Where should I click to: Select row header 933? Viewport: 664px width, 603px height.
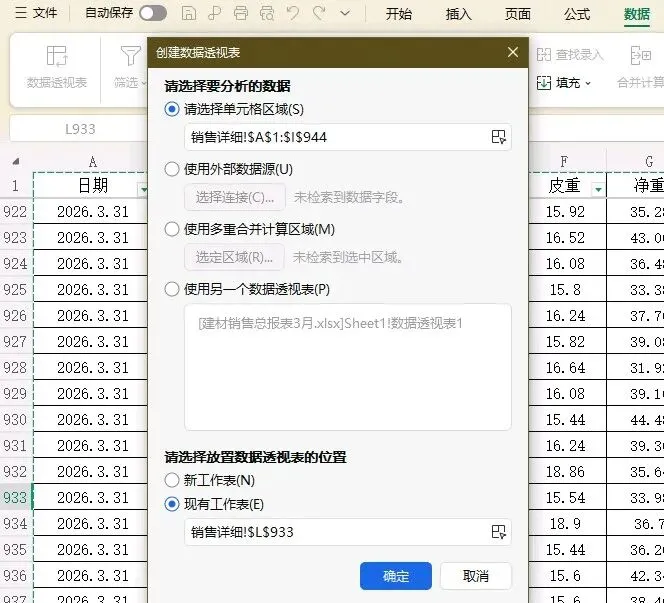pos(16,497)
